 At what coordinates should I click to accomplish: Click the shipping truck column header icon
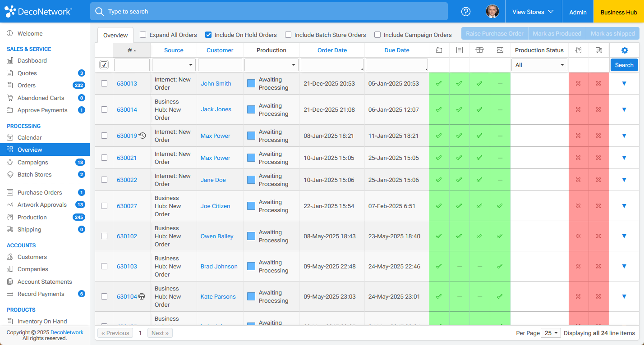[599, 50]
